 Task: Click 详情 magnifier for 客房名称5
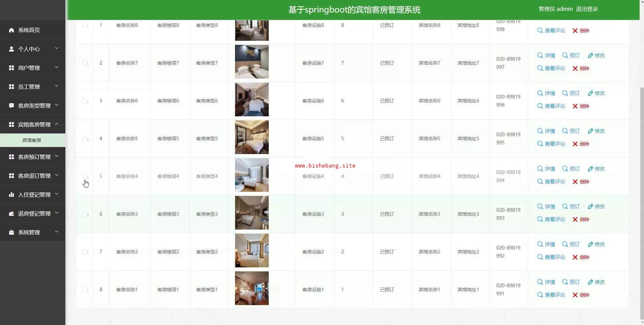tap(540, 131)
